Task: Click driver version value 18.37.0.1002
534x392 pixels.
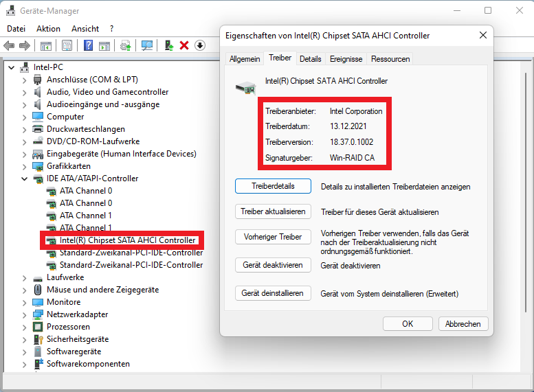Action: 351,142
